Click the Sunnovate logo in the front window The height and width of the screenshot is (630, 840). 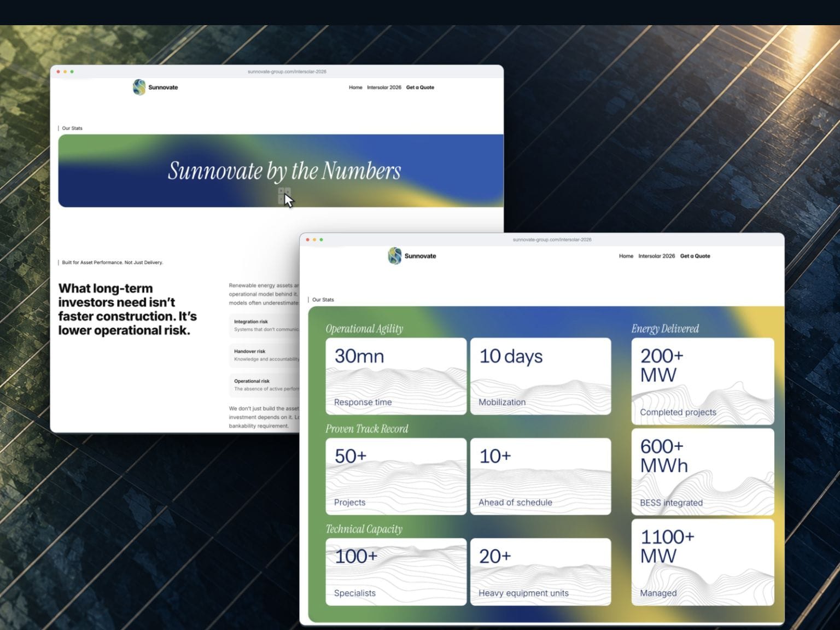click(412, 256)
